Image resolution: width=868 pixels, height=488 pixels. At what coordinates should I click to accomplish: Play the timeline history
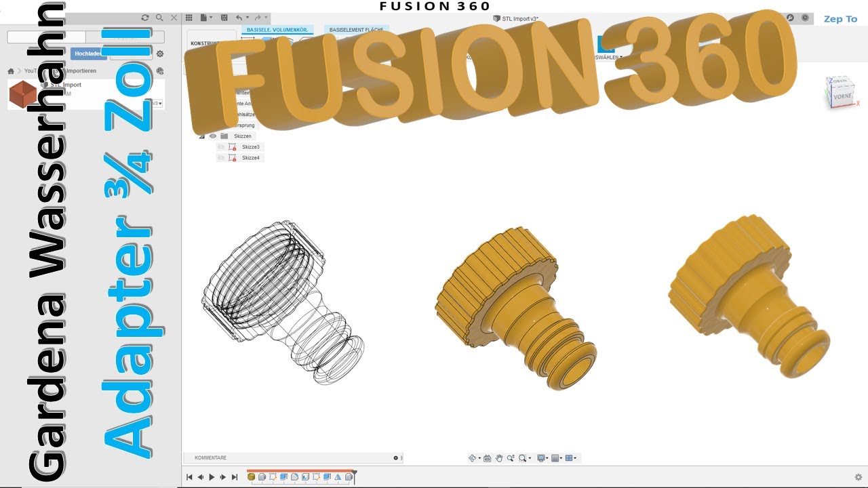[212, 477]
